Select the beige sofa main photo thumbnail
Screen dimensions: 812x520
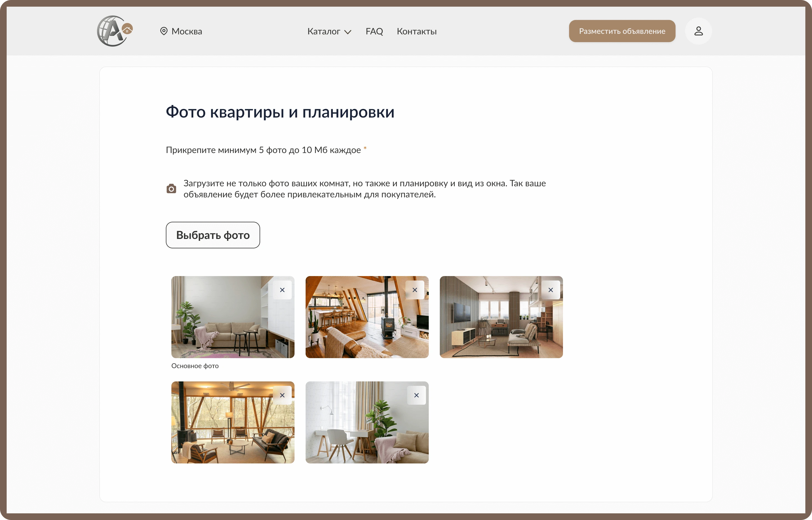point(233,317)
